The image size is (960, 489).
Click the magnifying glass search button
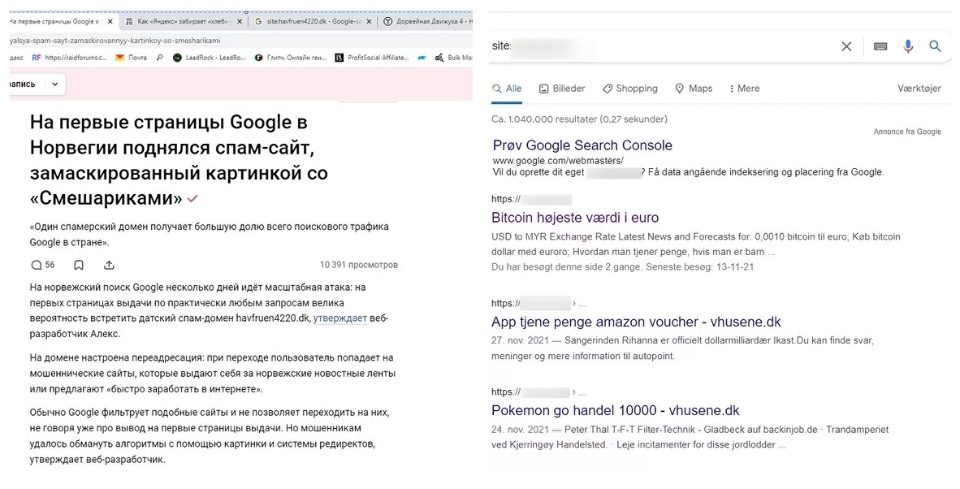[x=935, y=46]
